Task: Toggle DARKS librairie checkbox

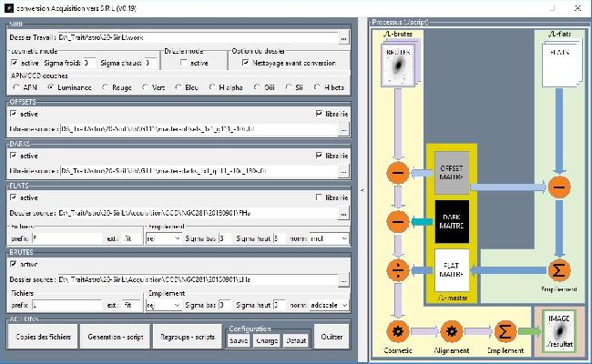Action: [319, 156]
